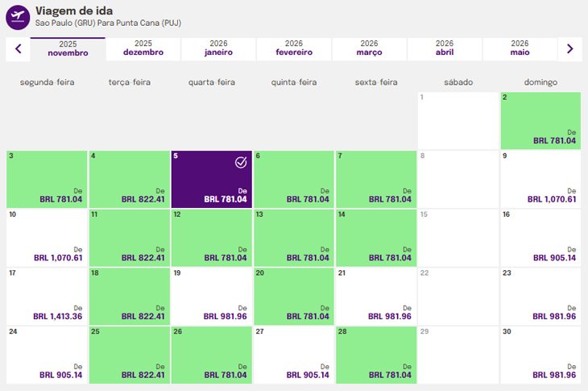Viewport: 588px width, 391px height.
Task: Click November 30 at BRL 981.96
Action: (540, 355)
